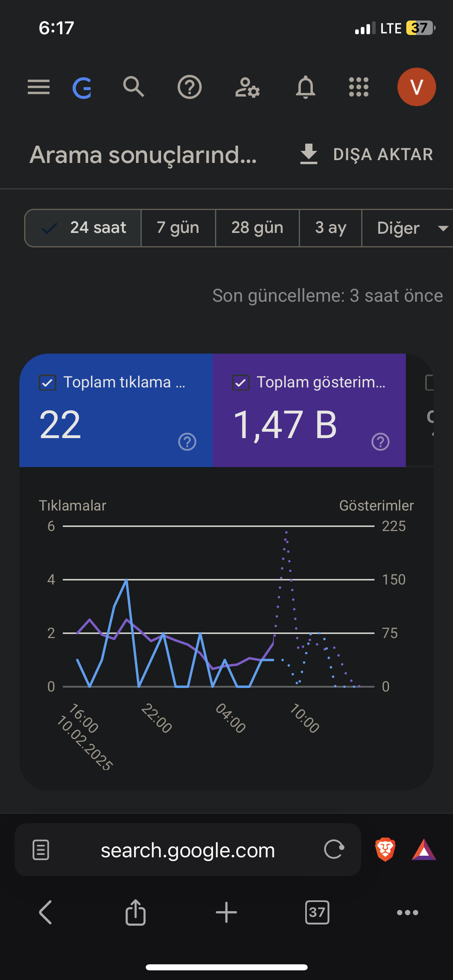Open the V account avatar

(x=417, y=87)
